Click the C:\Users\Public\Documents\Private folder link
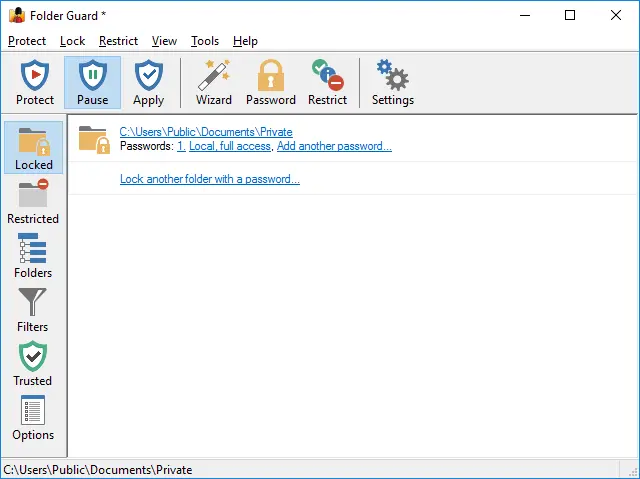This screenshot has height=479, width=640. 206,131
